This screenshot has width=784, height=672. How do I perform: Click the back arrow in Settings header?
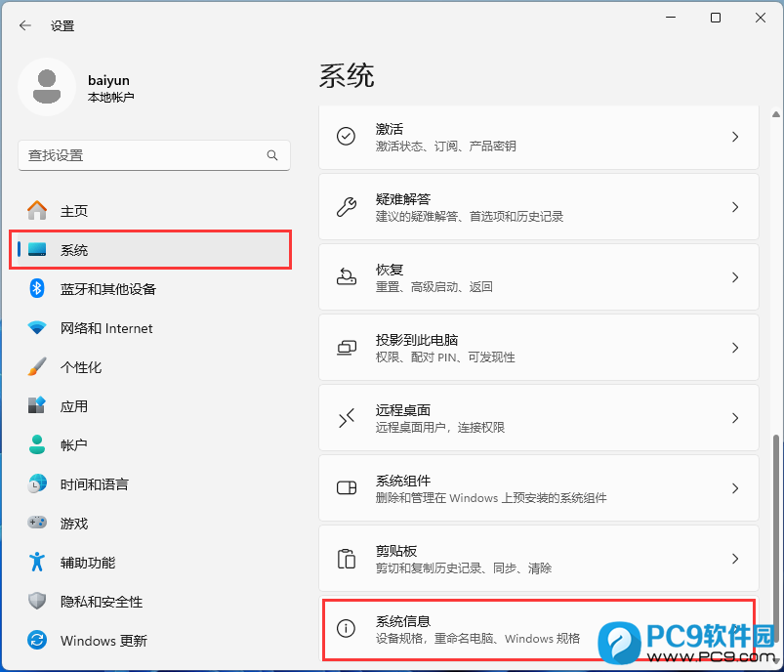tap(25, 25)
